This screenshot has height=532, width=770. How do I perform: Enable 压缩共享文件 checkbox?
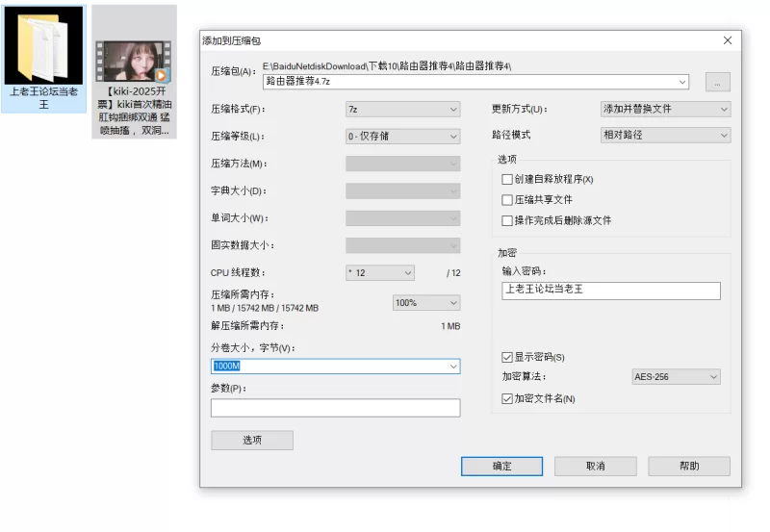pyautogui.click(x=507, y=200)
